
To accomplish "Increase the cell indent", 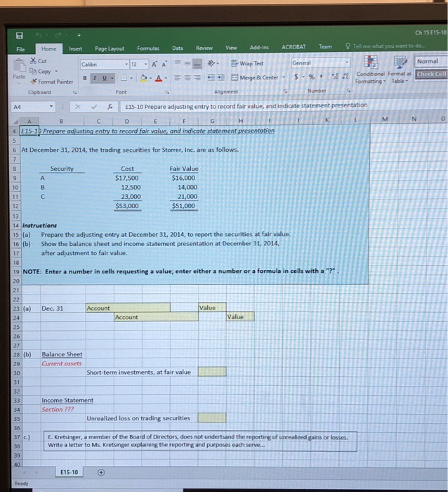I will (221, 77).
